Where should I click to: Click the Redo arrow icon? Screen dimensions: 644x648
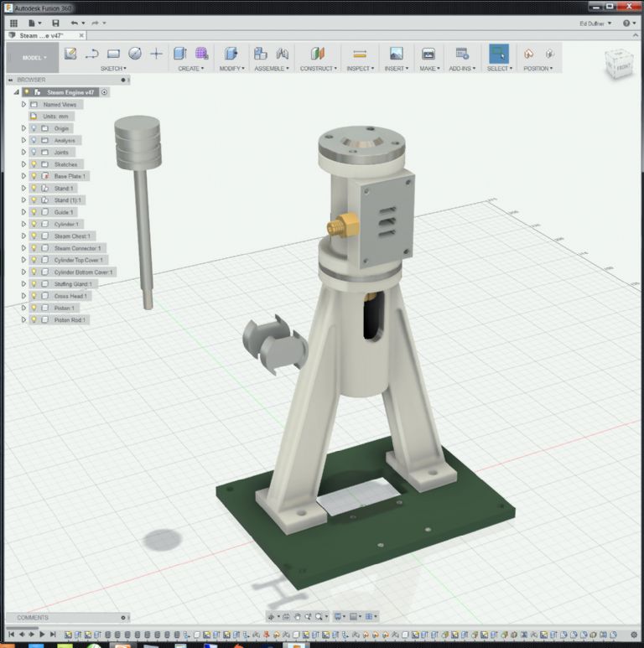[95, 23]
